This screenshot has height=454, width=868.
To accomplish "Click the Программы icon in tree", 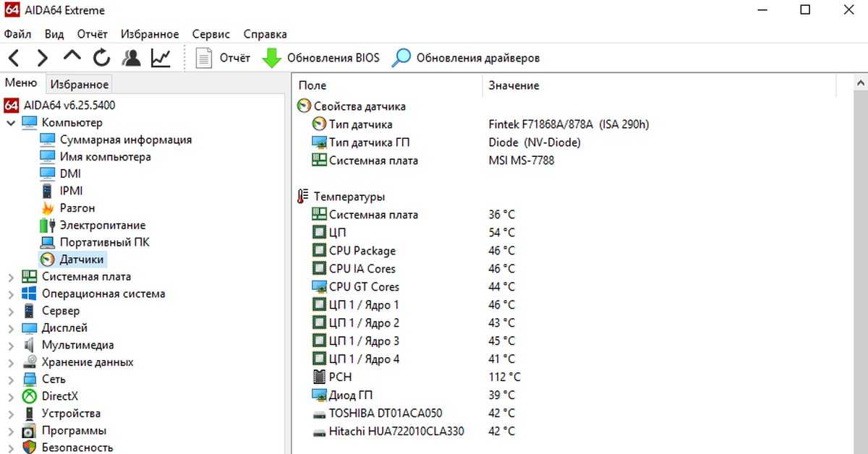I will pyautogui.click(x=30, y=431).
